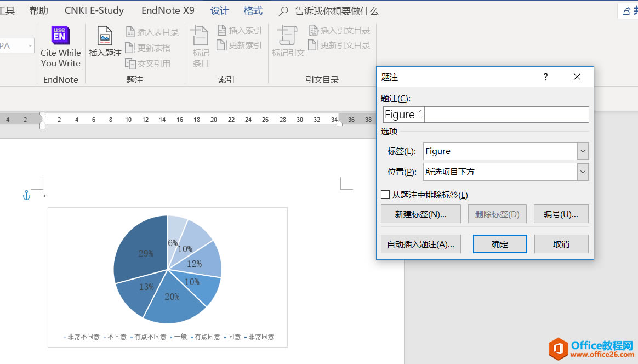Click the 新建标签 button
Viewport: 638px width, 364px height.
pyautogui.click(x=420, y=214)
